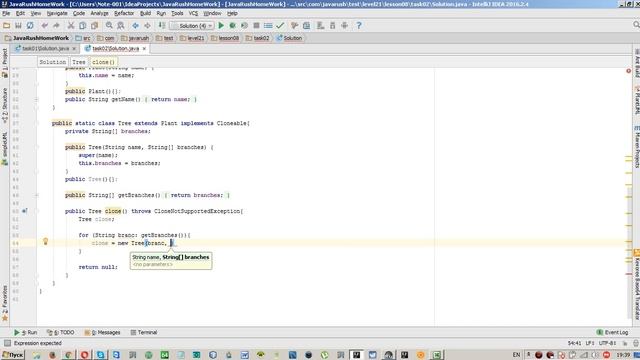Click the Find magnifier icon
This screenshot has height=360, width=640.
(109, 25)
